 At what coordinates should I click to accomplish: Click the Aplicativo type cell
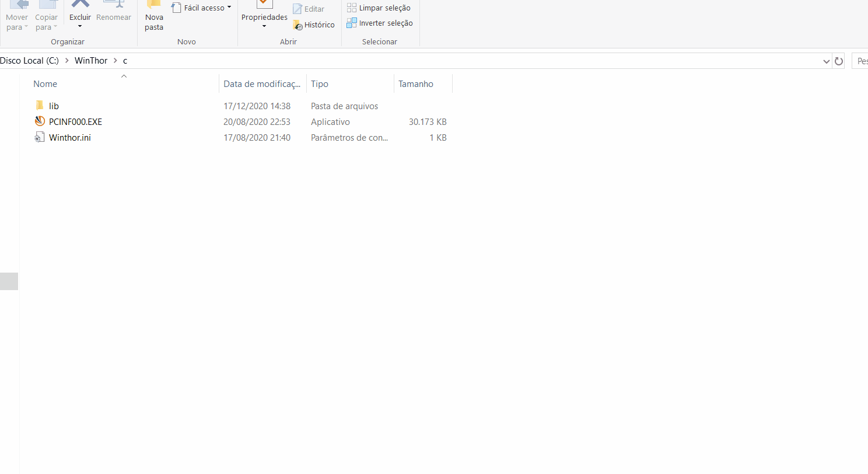330,122
